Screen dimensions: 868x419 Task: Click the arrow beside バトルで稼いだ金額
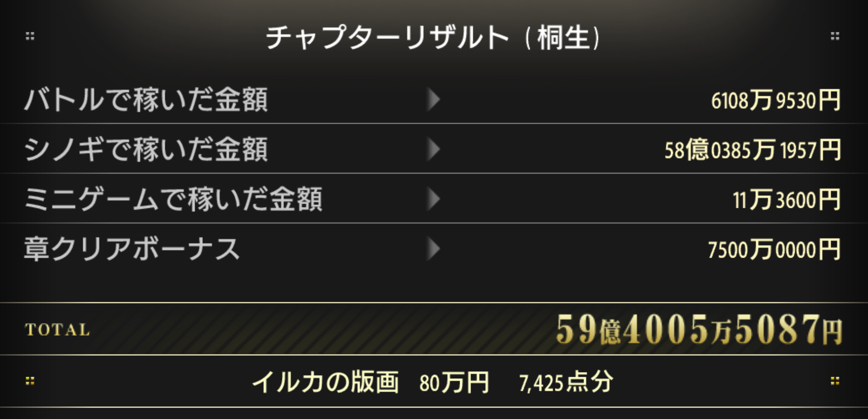[x=434, y=100]
